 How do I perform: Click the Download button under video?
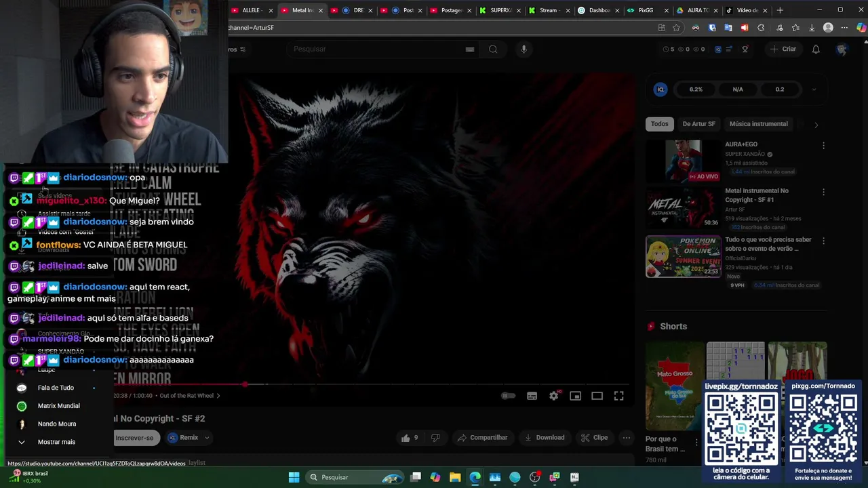(x=544, y=438)
